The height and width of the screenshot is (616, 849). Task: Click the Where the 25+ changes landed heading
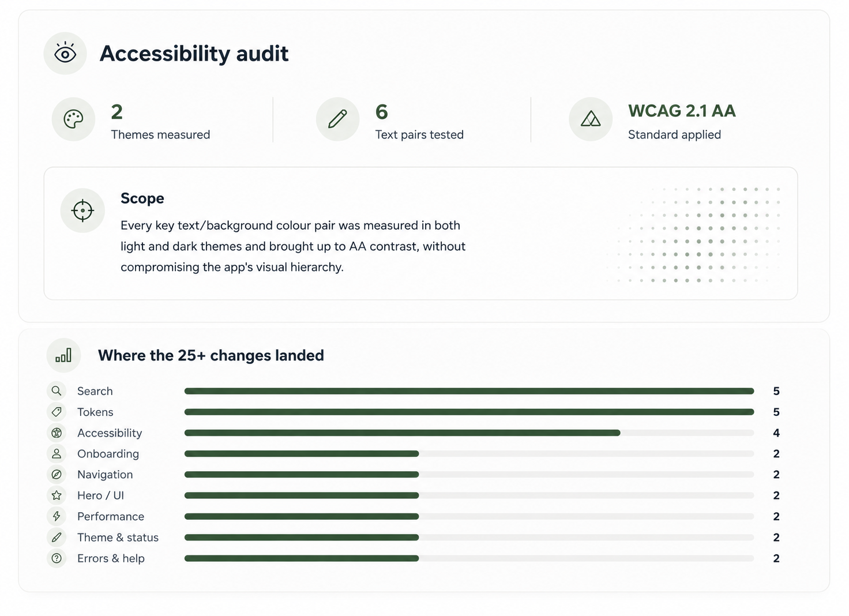[211, 355]
